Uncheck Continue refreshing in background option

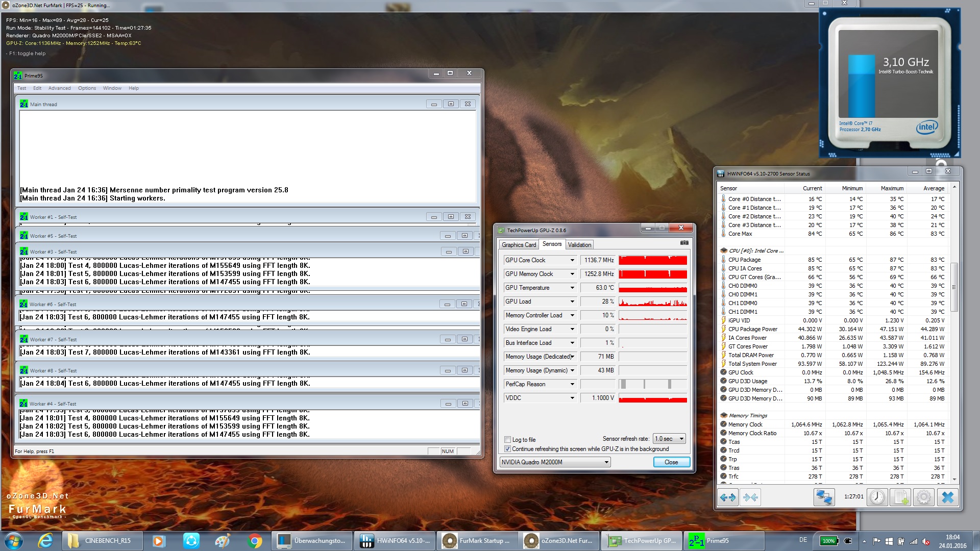coord(507,449)
